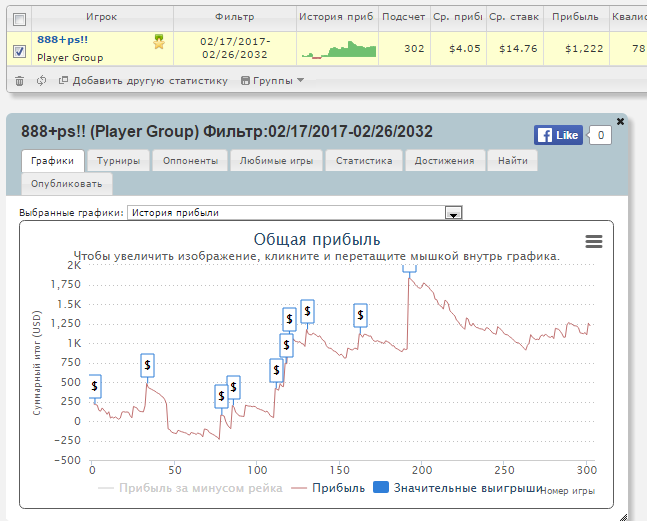Sort by the Фильтр column header
Screen dimensions: 647x521
coord(235,17)
